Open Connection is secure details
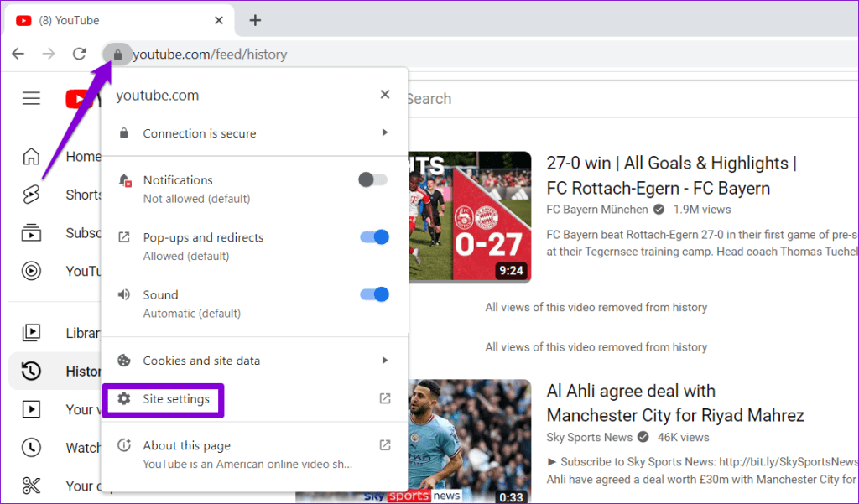This screenshot has width=859, height=504. [x=255, y=133]
